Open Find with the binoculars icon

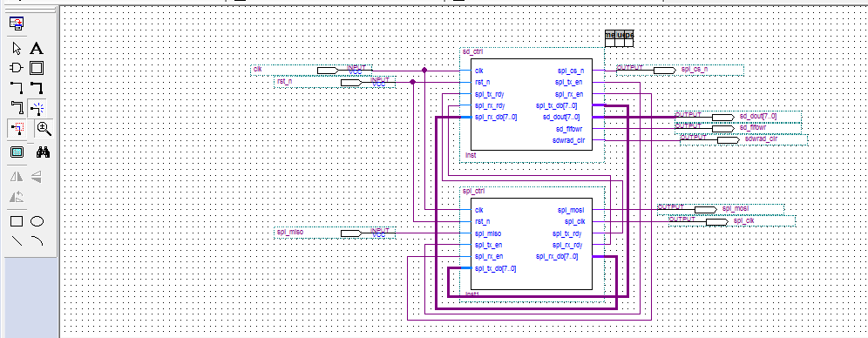click(44, 152)
